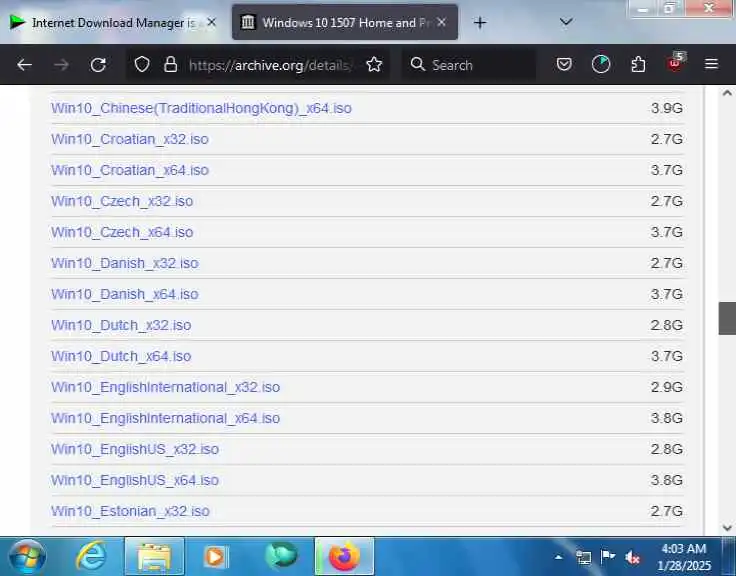This screenshot has height=576, width=736.
Task: Close the Windows 10 1507 tab
Action: [441, 22]
